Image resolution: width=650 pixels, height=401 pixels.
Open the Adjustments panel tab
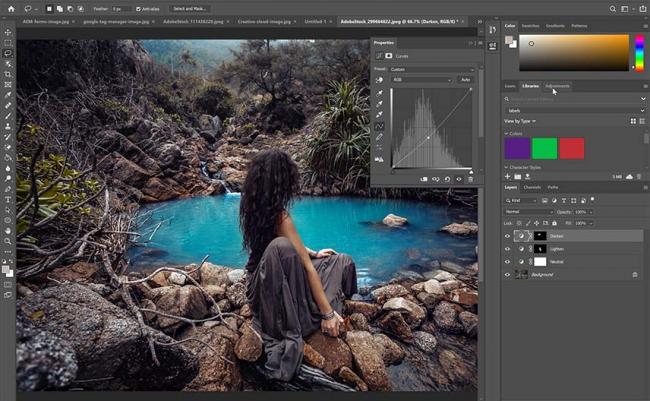click(x=557, y=87)
